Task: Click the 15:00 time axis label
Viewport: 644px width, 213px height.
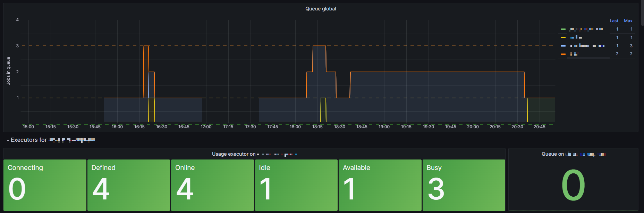Action: tap(28, 127)
